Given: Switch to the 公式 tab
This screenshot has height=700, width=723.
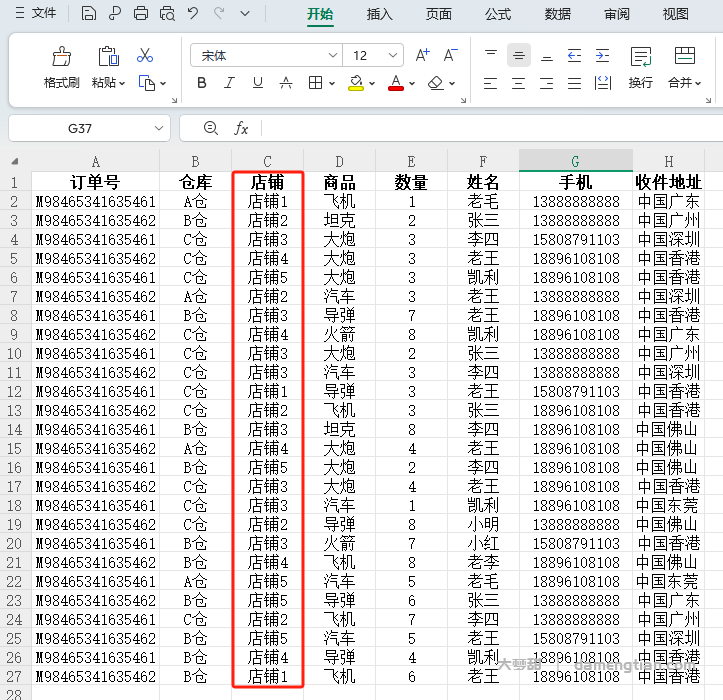Looking at the screenshot, I should pos(498,14).
